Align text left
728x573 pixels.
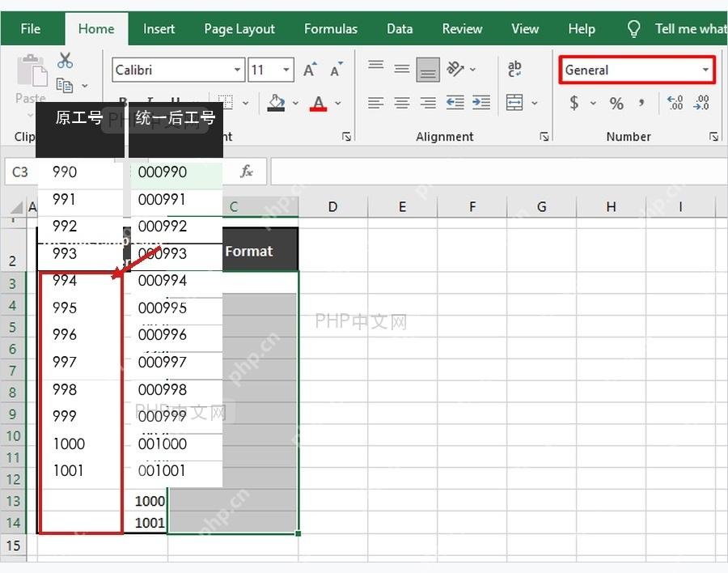click(x=375, y=102)
